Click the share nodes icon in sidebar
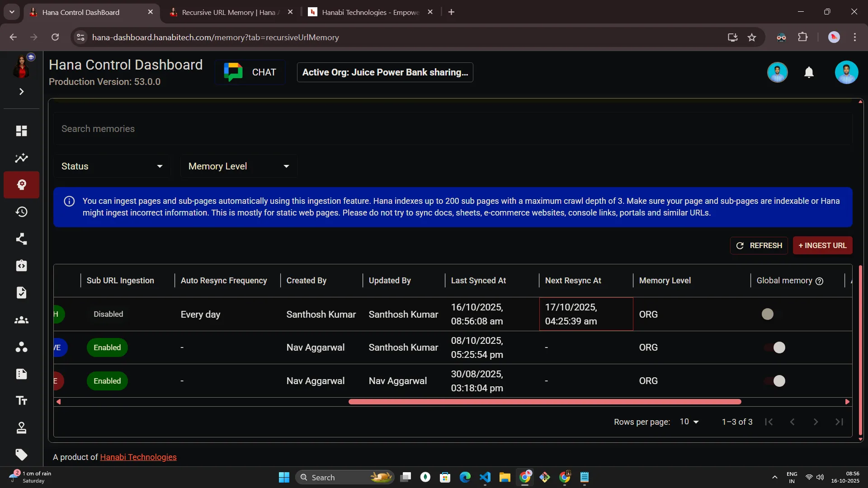 point(21,239)
